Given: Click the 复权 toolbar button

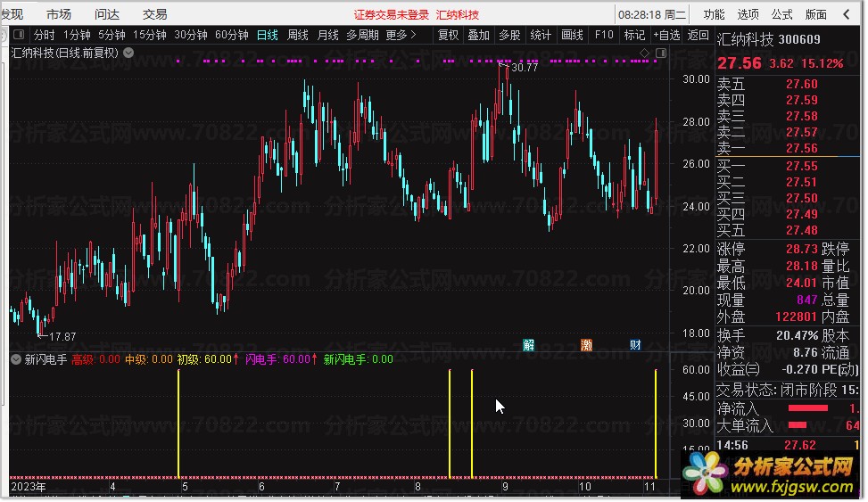Looking at the screenshot, I should tap(449, 36).
